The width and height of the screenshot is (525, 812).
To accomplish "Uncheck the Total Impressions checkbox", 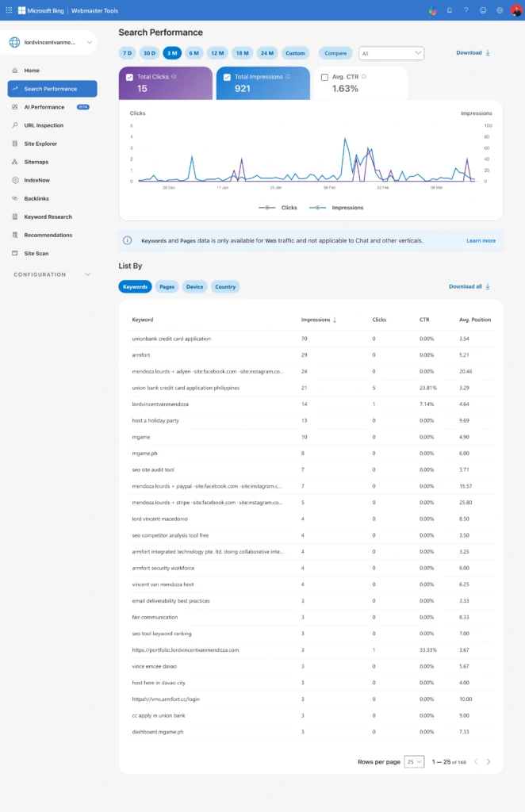I will pos(228,78).
